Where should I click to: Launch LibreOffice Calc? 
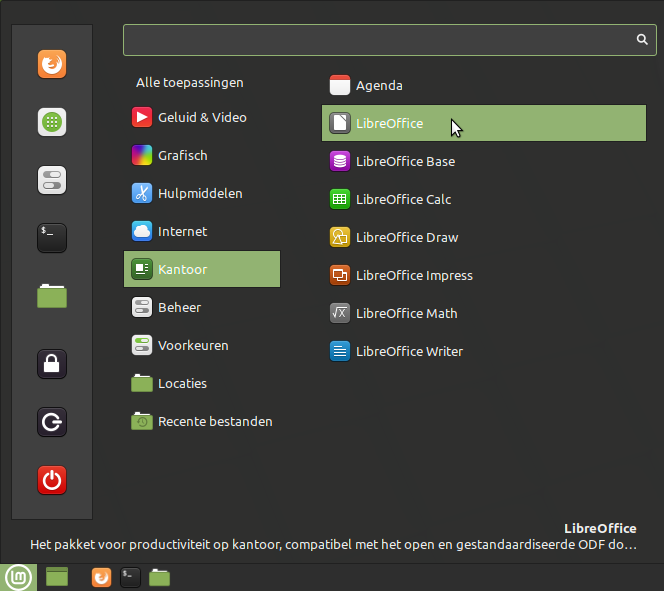coord(403,199)
